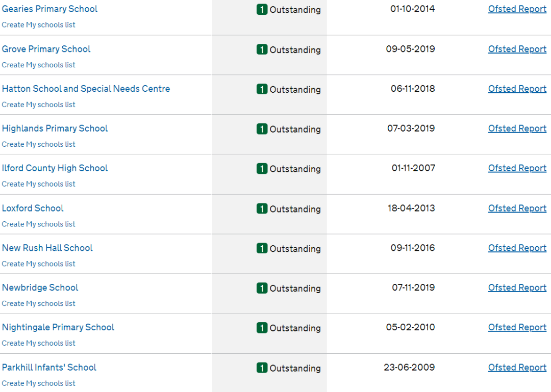The height and width of the screenshot is (392, 551).
Task: Click Create My schools list under Newbridge School
Action: click(38, 304)
